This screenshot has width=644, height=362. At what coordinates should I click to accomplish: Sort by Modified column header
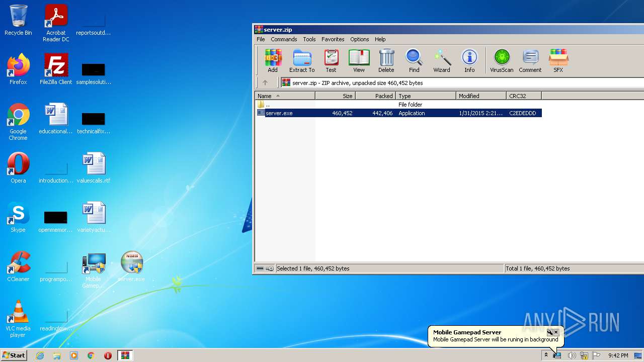481,96
